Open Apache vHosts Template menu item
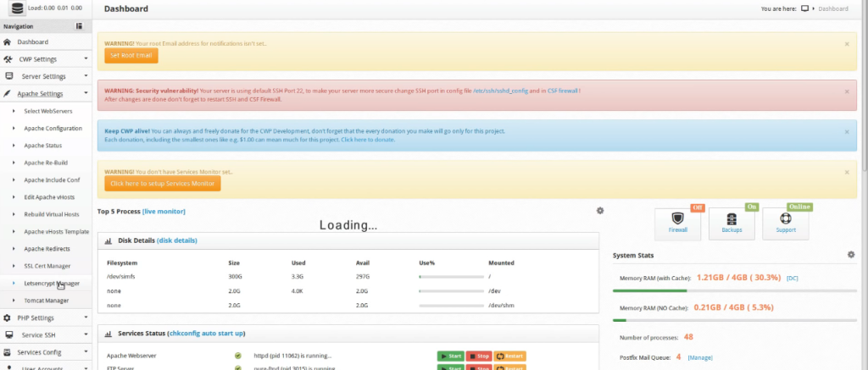Screen dimensions: 868x370 pos(57,232)
